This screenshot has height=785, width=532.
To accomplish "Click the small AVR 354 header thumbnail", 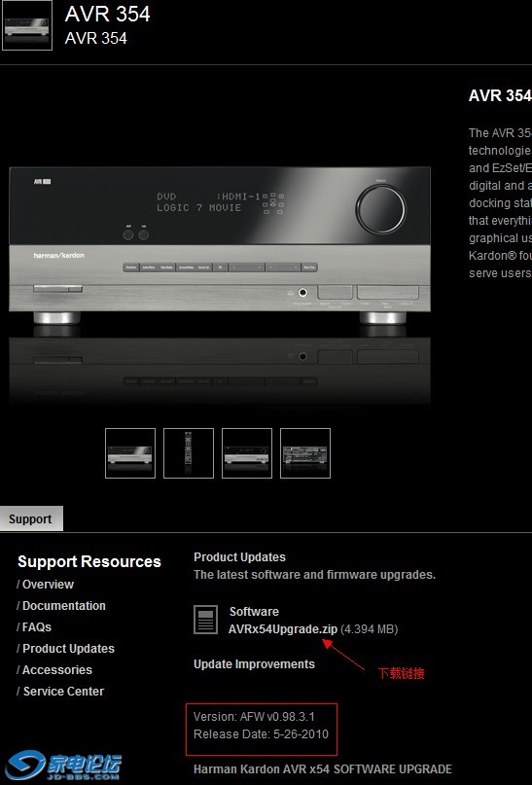I will tap(27, 25).
